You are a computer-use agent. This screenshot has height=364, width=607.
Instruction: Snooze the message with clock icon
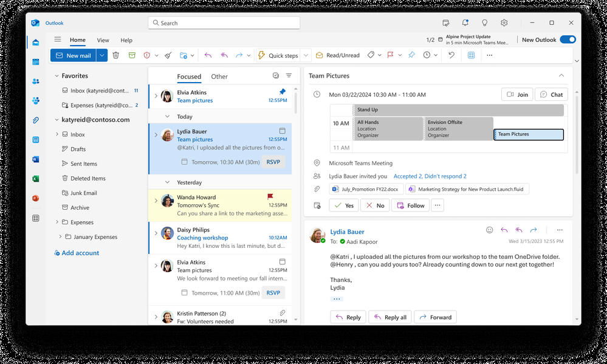[427, 55]
